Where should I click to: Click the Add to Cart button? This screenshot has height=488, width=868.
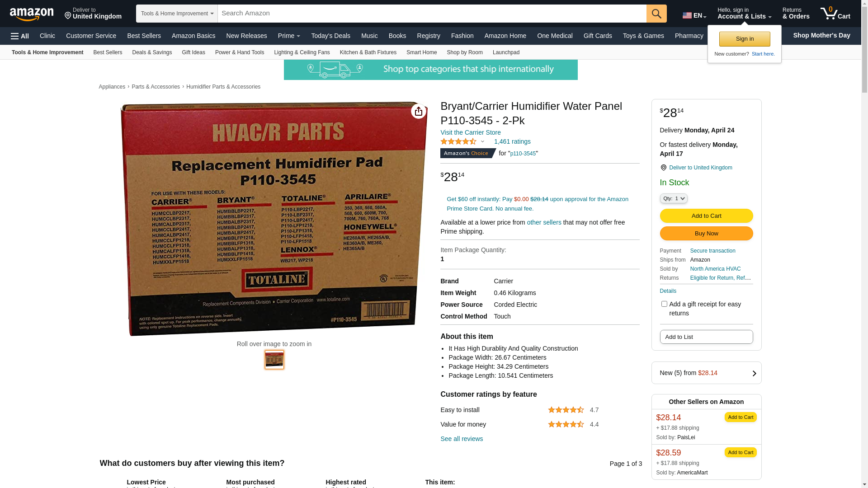pyautogui.click(x=706, y=216)
